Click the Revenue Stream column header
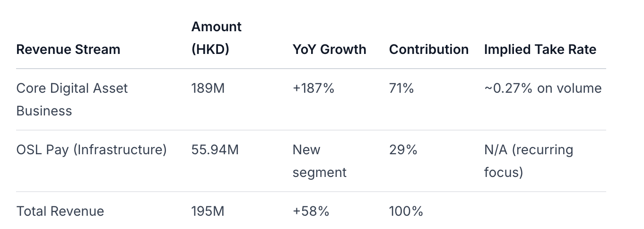Viewport: 644px width, 229px height. click(x=68, y=49)
